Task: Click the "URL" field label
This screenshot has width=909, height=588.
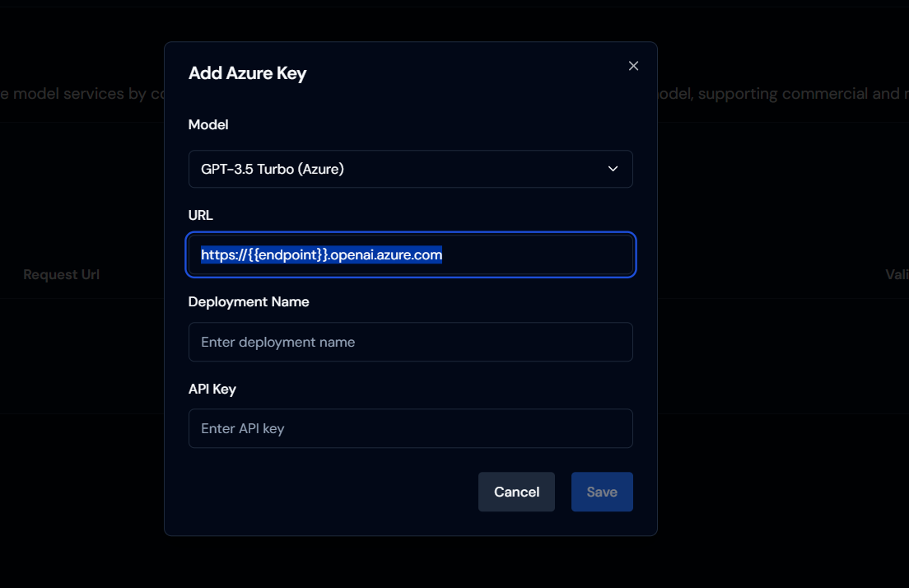Action: coord(201,216)
